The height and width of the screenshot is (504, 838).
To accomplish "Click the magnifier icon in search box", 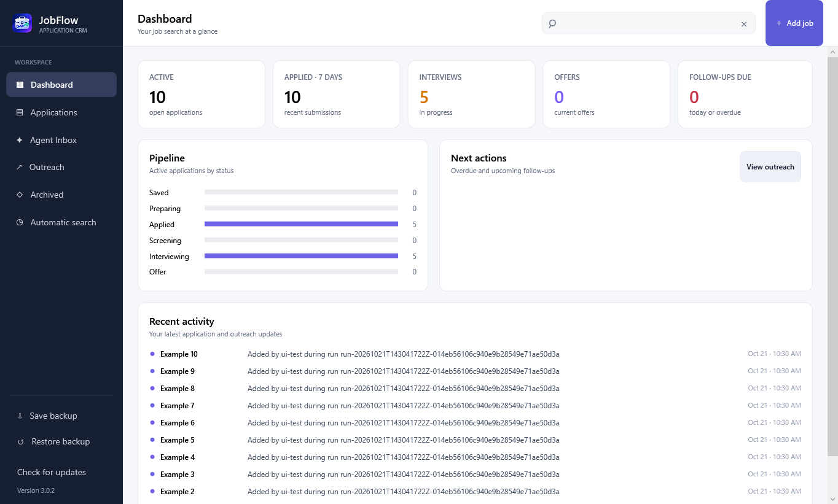I will [x=552, y=23].
